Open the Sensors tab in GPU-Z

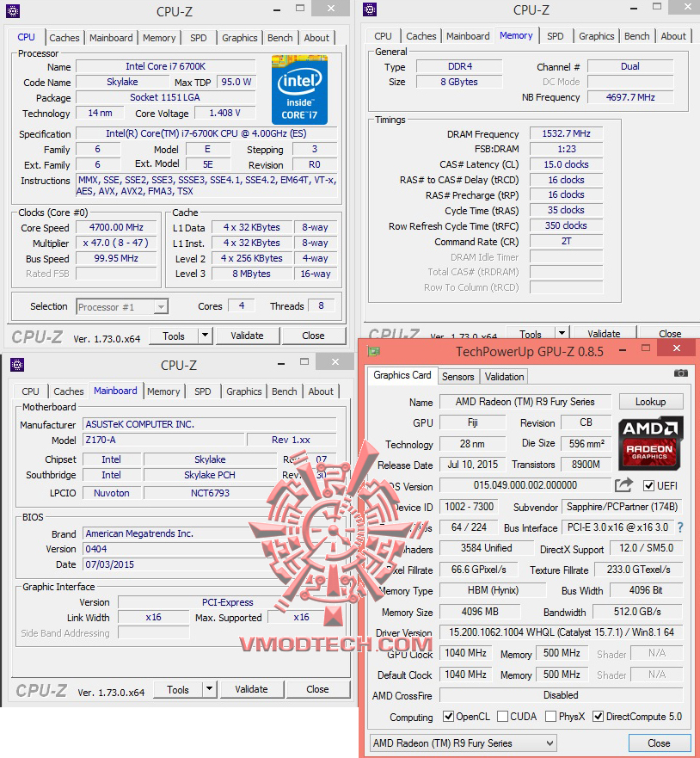click(x=458, y=377)
